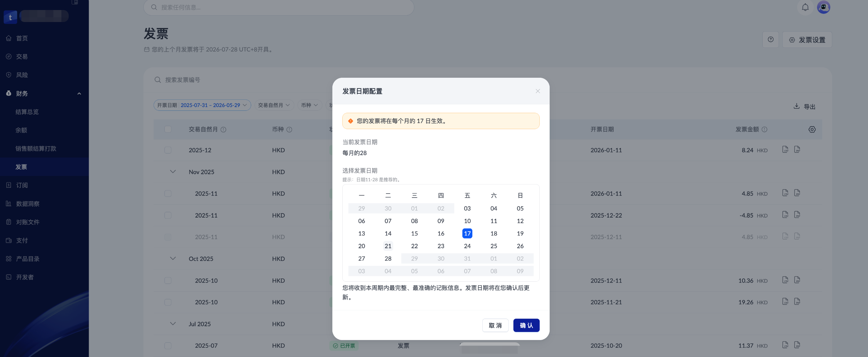
Task: Download CSV for the -4.85 HKD invoice
Action: [x=785, y=215]
